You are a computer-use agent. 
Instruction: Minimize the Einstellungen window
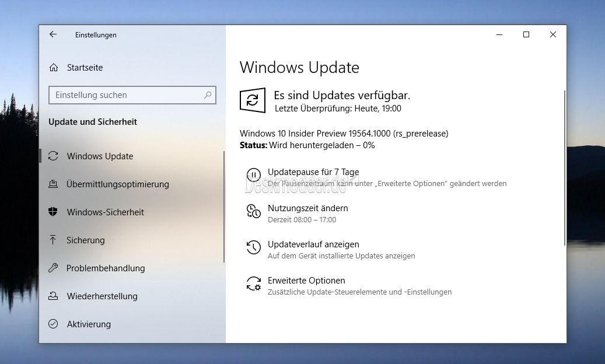click(x=499, y=34)
